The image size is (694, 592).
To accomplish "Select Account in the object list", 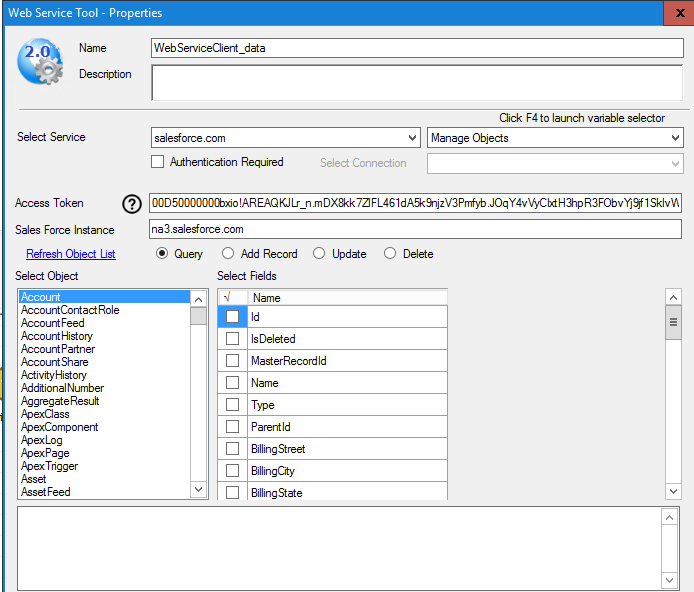I will pyautogui.click(x=104, y=297).
